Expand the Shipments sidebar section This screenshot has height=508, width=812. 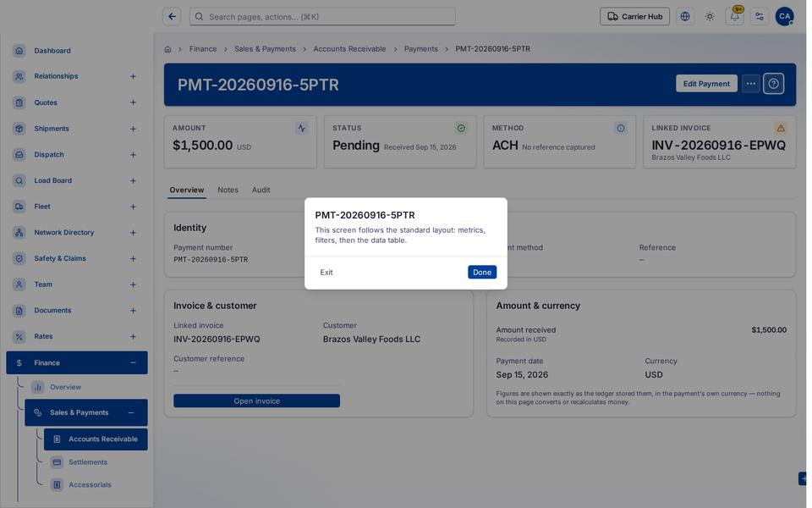pyautogui.click(x=133, y=129)
